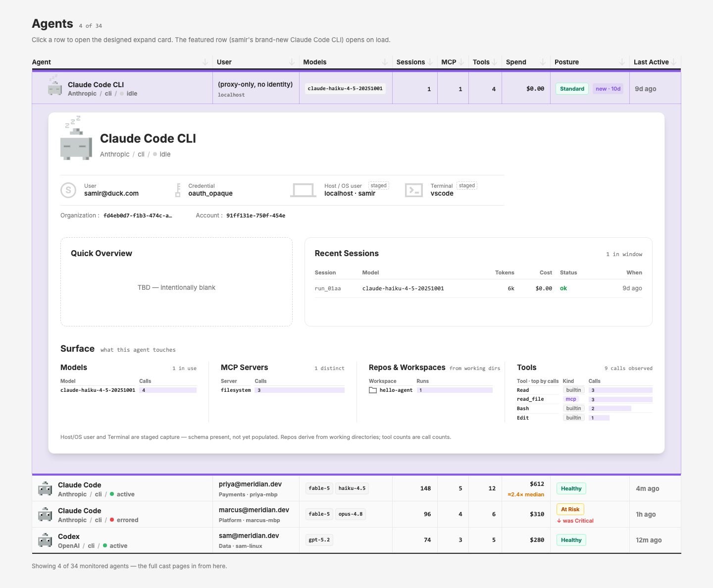Click the opus-4.8 model chip
This screenshot has height=588, width=713.
point(351,514)
